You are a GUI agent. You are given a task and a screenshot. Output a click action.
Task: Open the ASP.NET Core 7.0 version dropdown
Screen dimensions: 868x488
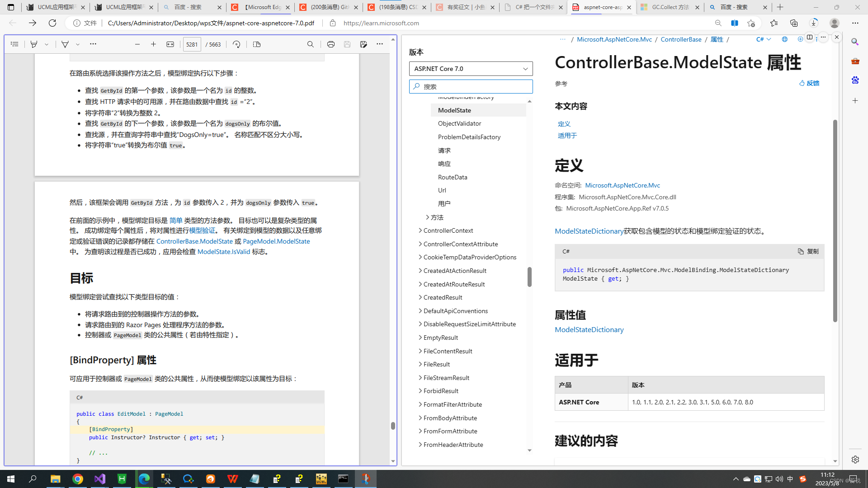tap(471, 69)
